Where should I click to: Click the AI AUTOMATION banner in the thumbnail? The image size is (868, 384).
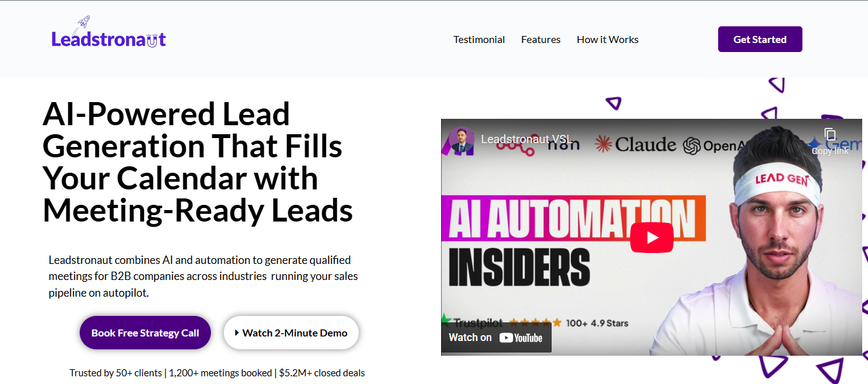[572, 218]
